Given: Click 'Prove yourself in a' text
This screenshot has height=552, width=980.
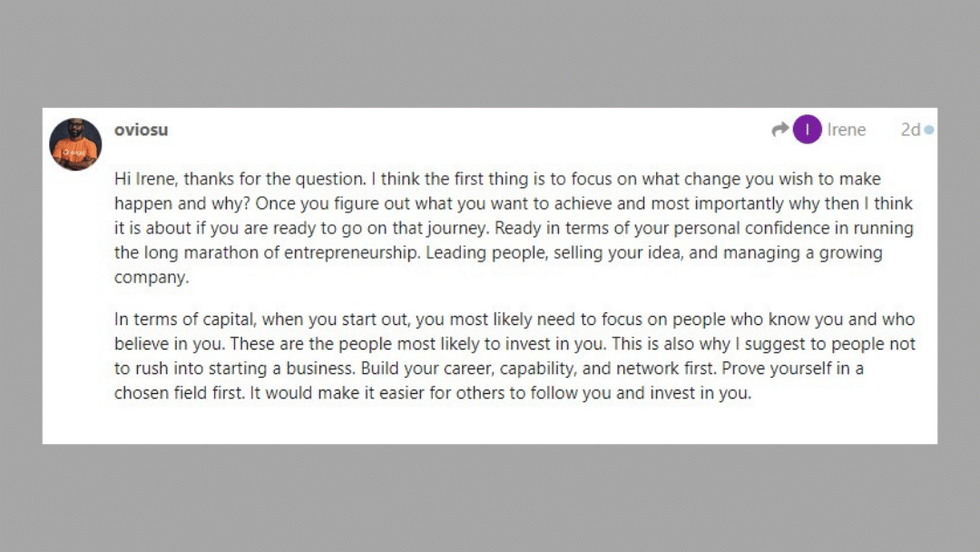Looking at the screenshot, I should click(792, 369).
